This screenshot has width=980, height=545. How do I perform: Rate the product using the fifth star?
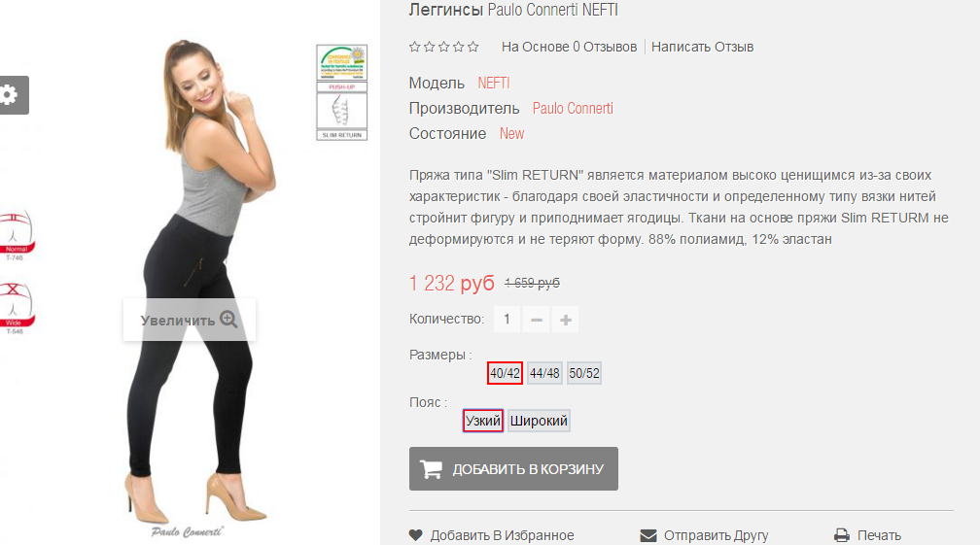tap(473, 47)
